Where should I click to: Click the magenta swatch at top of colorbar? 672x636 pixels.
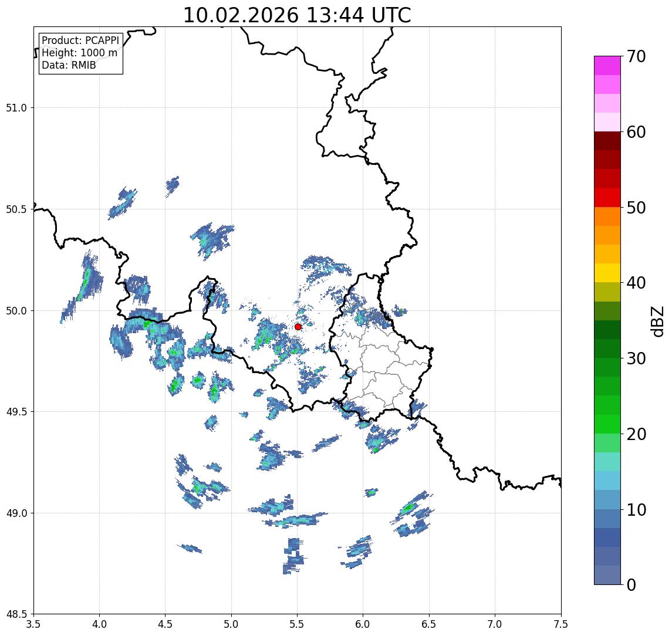coord(607,66)
